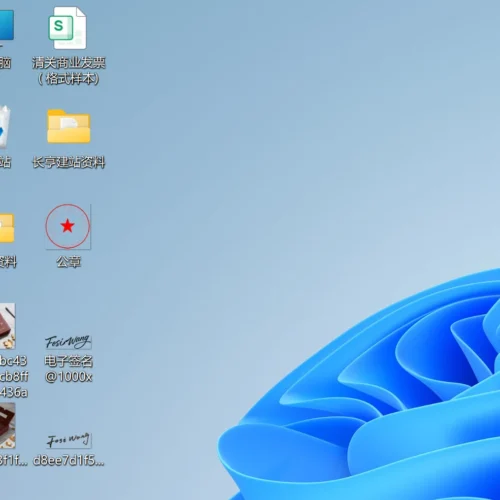The image size is (500, 500).
Task: Select the image thumbnail above the bc43 label
Action: point(7,326)
